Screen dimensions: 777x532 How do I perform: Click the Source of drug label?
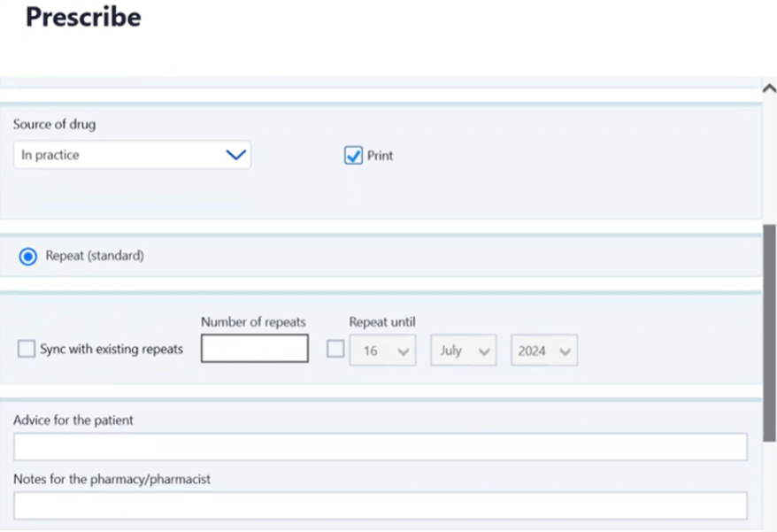coord(55,124)
